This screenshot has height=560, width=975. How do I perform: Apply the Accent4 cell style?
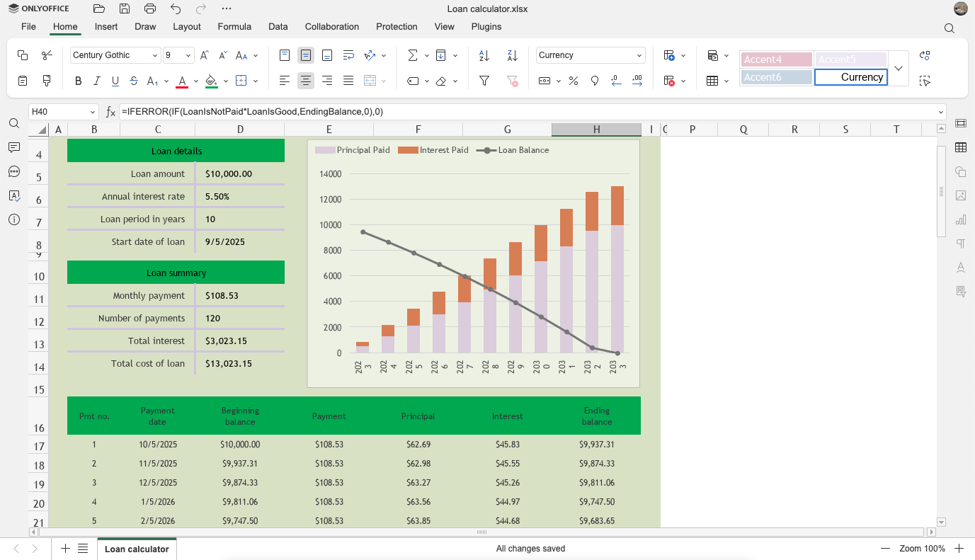tap(777, 59)
